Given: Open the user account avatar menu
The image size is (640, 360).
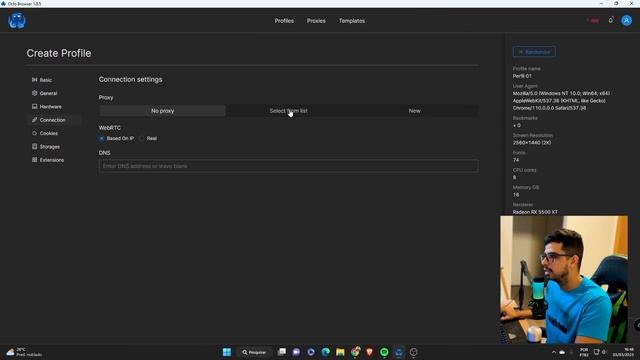Looking at the screenshot, I should [x=627, y=20].
